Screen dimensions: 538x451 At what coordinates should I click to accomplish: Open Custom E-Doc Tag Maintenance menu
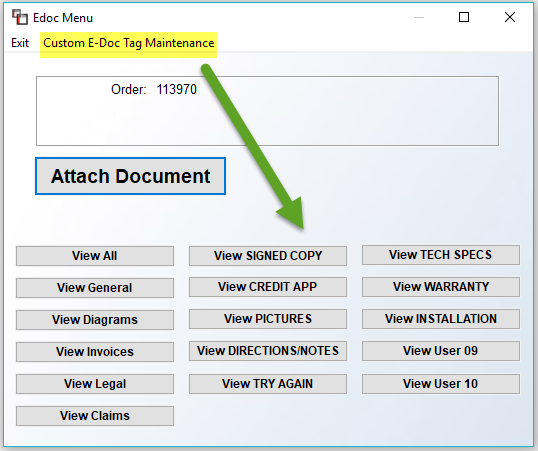click(129, 43)
